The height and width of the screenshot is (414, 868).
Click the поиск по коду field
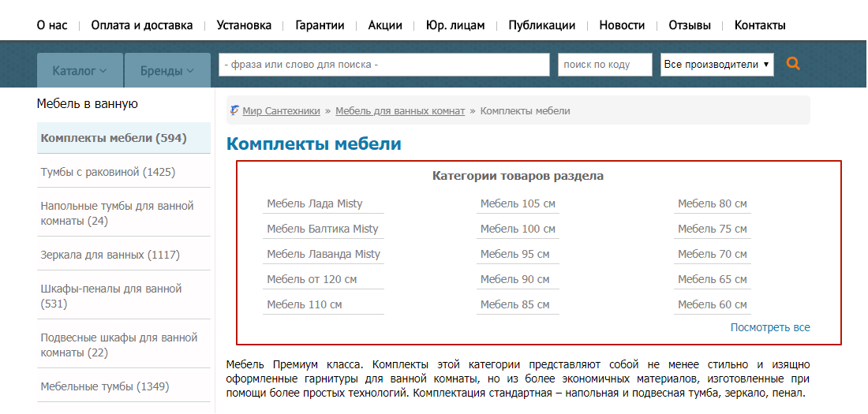604,65
